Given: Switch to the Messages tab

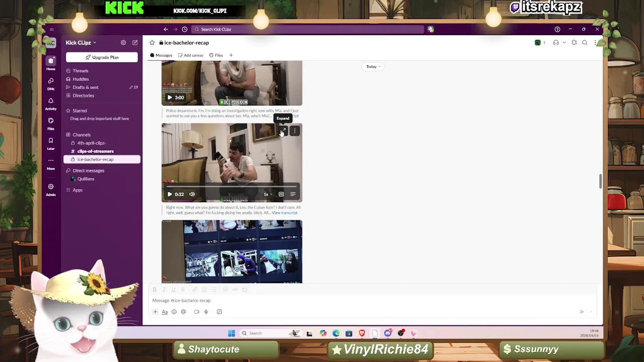Looking at the screenshot, I should pyautogui.click(x=161, y=55).
